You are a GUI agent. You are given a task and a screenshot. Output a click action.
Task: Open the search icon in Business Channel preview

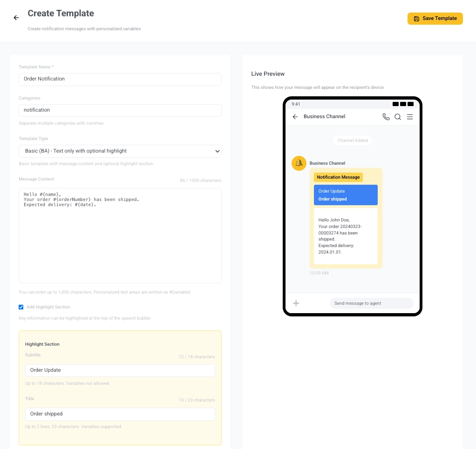click(398, 117)
